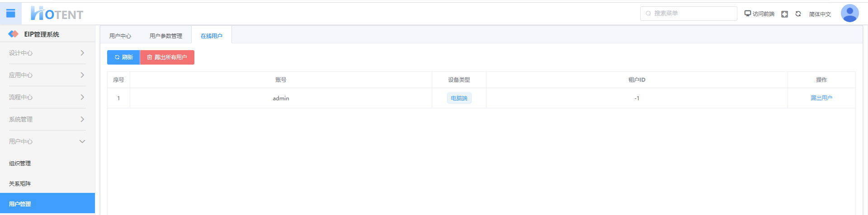
Task: Select the 在线用户 tab
Action: 212,36
